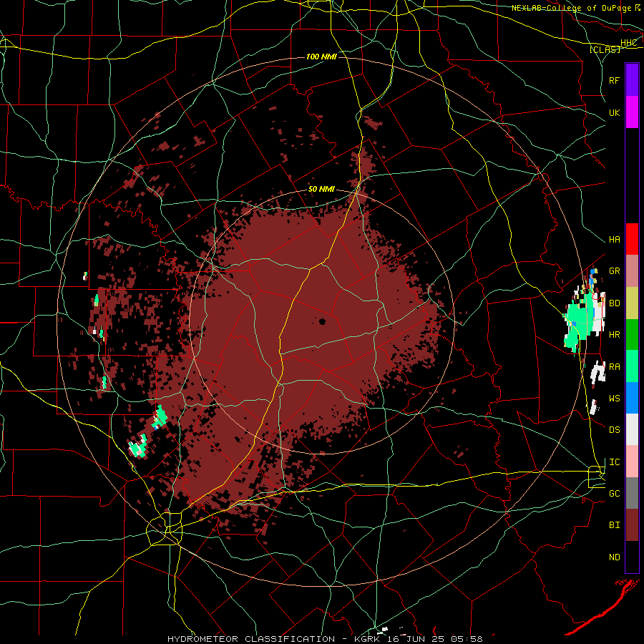Click the 16 JUN 25 date text
The image size is (644, 644).
coord(417,639)
